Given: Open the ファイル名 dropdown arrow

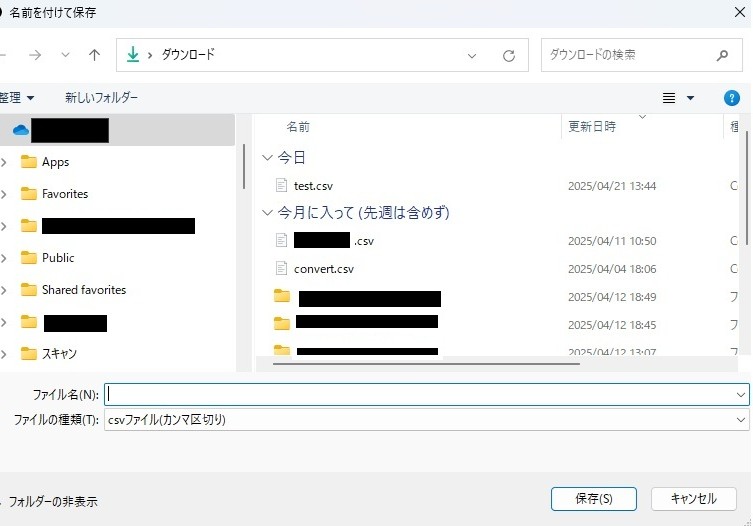Looking at the screenshot, I should (741, 395).
